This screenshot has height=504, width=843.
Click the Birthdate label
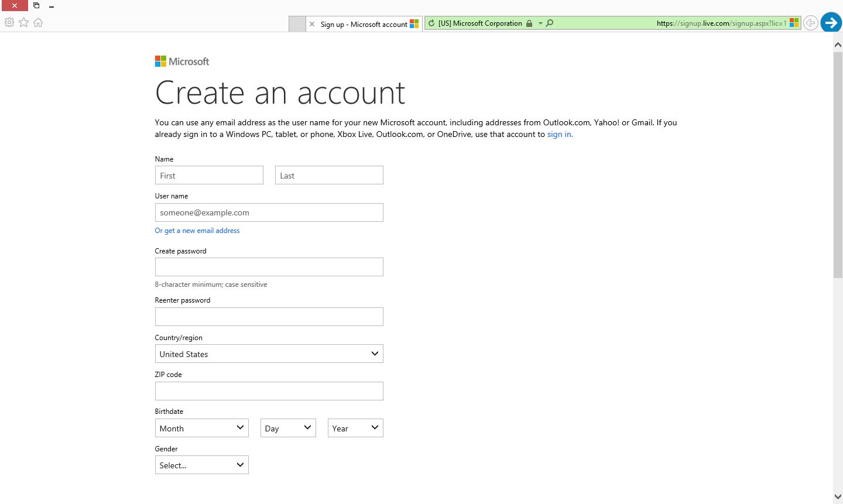169,412
